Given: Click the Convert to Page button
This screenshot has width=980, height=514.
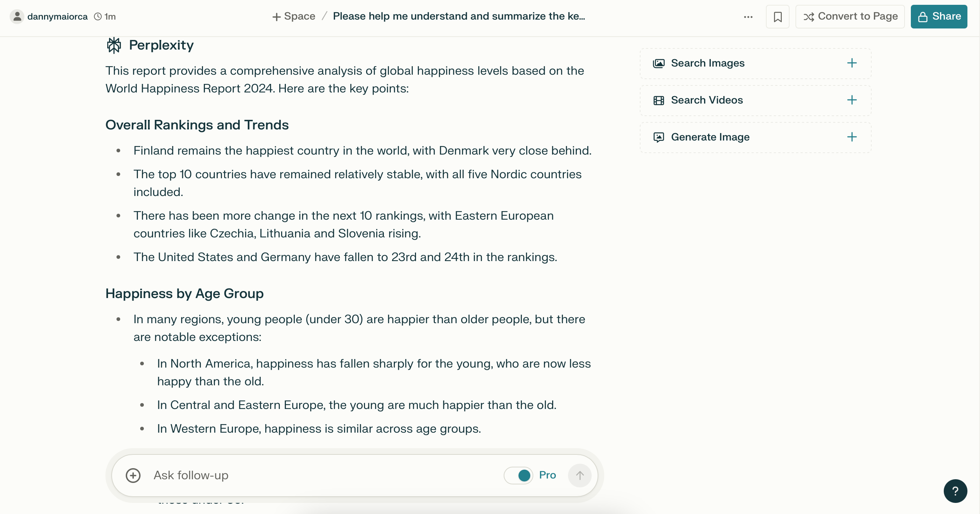Looking at the screenshot, I should (x=850, y=16).
